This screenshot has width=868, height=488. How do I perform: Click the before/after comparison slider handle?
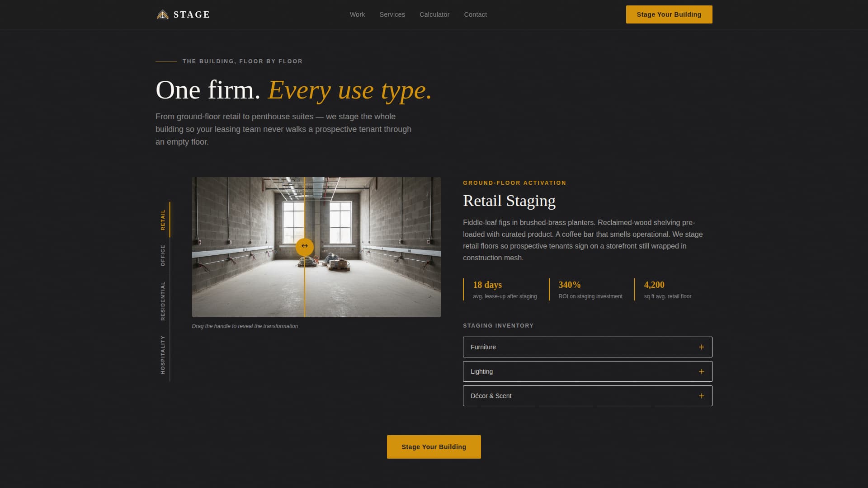tap(304, 246)
